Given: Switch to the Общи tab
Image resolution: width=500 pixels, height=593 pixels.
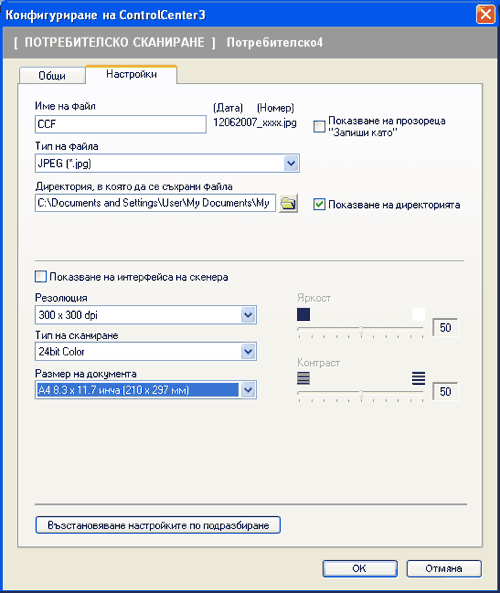Looking at the screenshot, I should click(x=52, y=76).
